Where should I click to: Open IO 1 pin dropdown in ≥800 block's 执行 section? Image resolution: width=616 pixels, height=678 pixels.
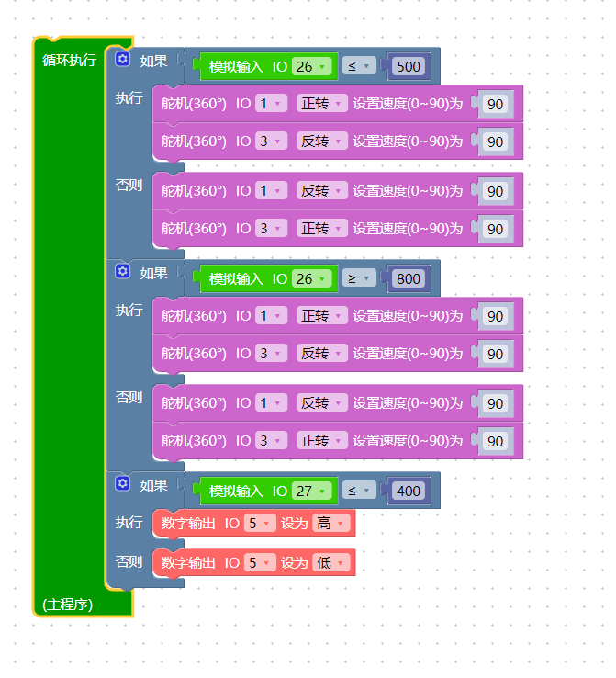[x=272, y=316]
